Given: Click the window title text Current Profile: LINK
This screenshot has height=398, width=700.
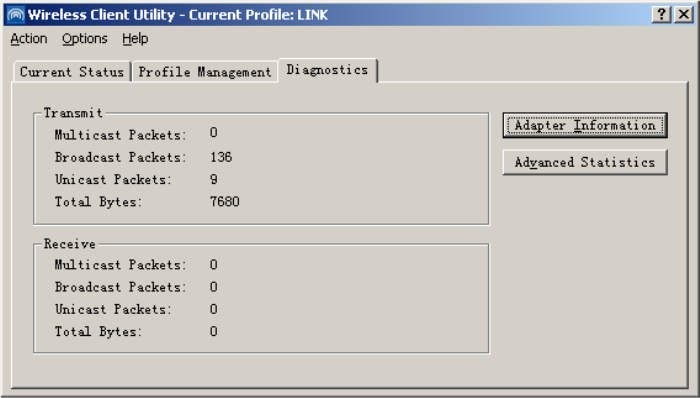Looking at the screenshot, I should (x=258, y=15).
